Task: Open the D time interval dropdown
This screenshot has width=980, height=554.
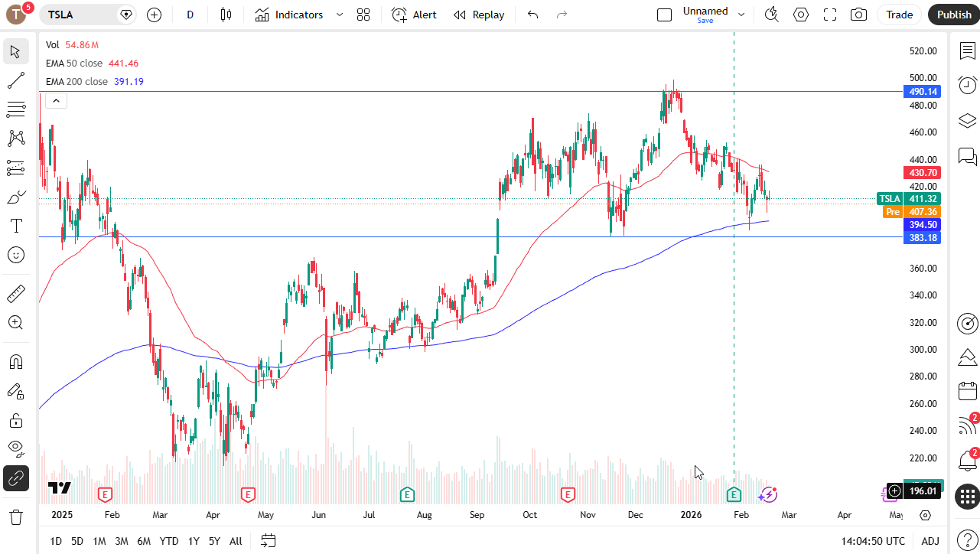Action: 190,15
